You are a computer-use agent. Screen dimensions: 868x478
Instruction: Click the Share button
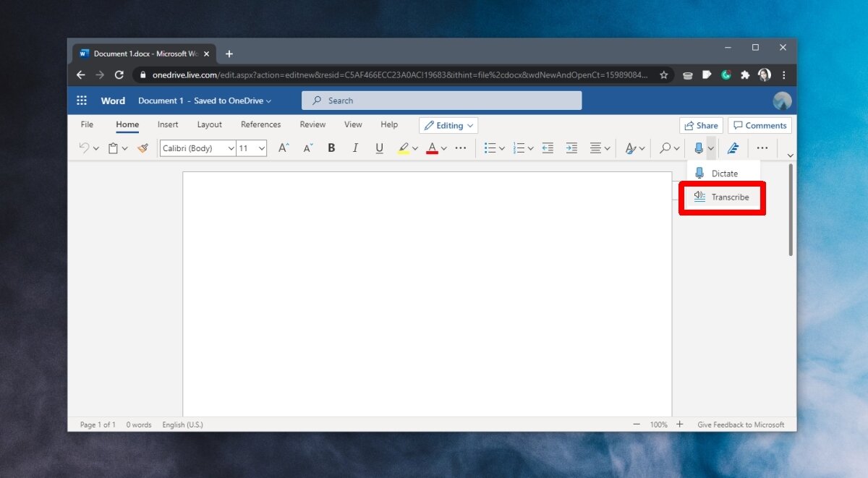(x=700, y=125)
